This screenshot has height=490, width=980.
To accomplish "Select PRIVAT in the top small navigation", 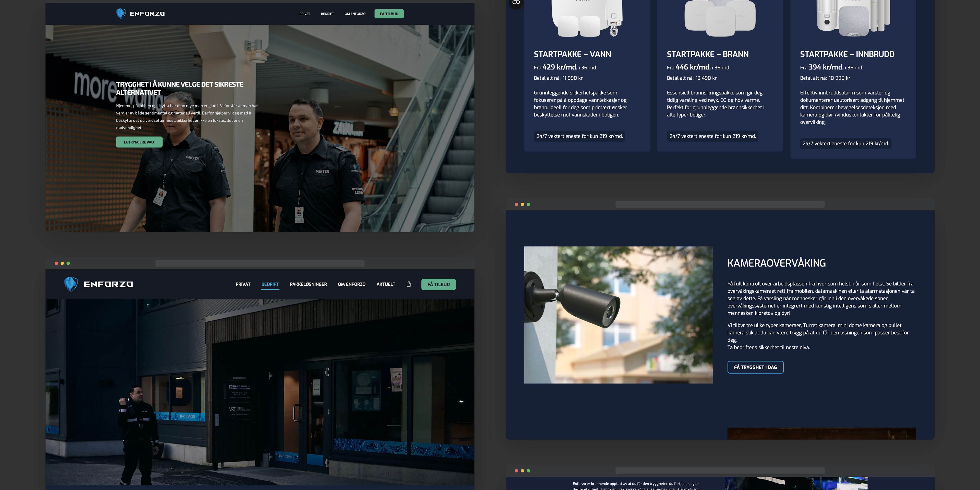I will 304,14.
